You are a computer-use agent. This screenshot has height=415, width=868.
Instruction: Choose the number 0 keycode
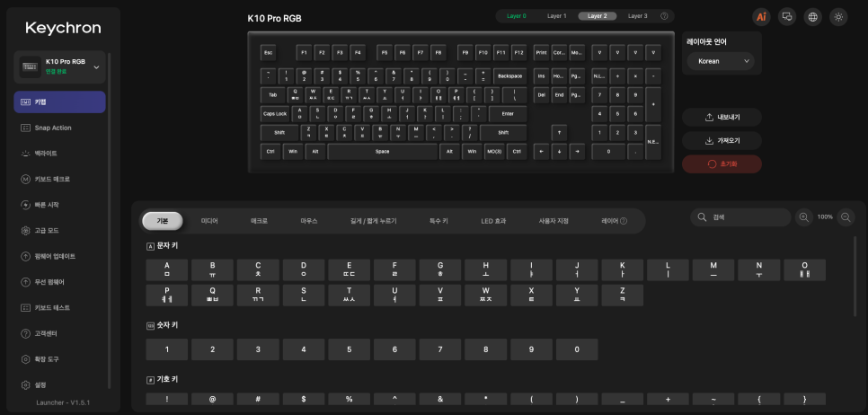click(577, 349)
